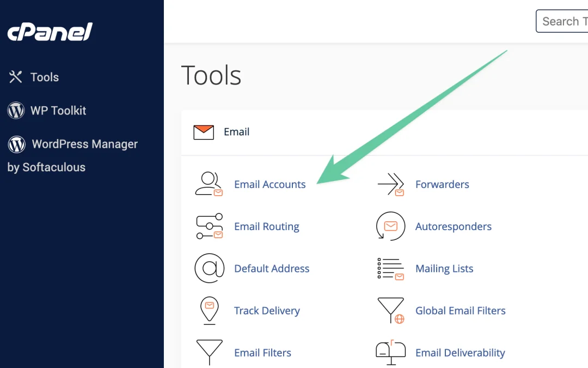Select the Email Filters funnel icon
588x368 pixels.
[x=209, y=352]
